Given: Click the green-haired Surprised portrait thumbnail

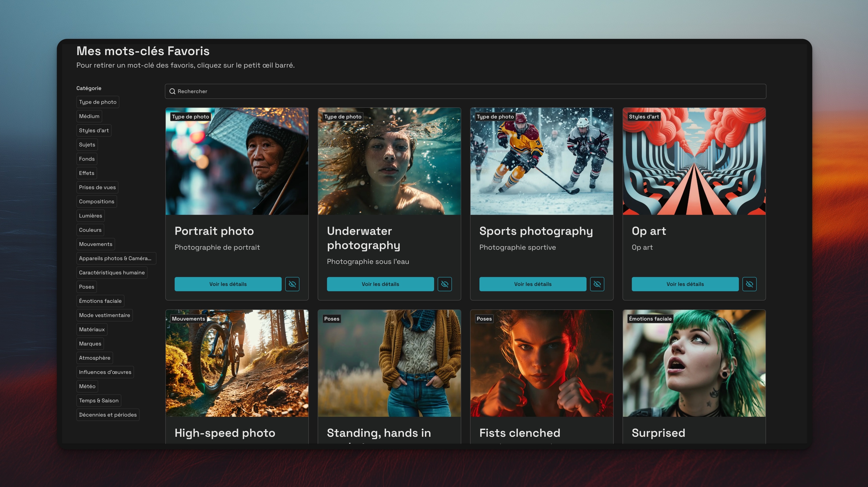Looking at the screenshot, I should coord(694,363).
